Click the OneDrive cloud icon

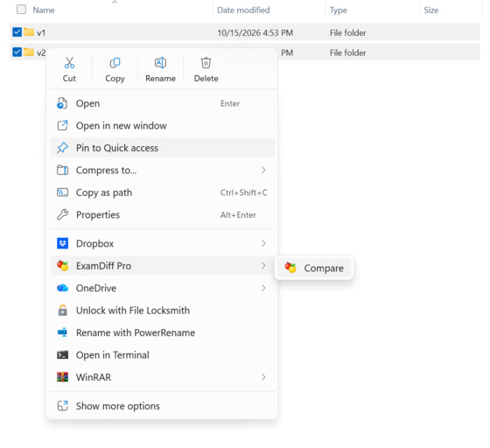(x=62, y=288)
